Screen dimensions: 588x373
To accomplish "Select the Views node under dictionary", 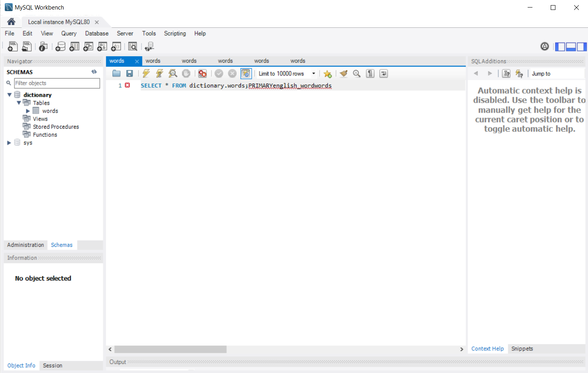I will click(x=40, y=119).
